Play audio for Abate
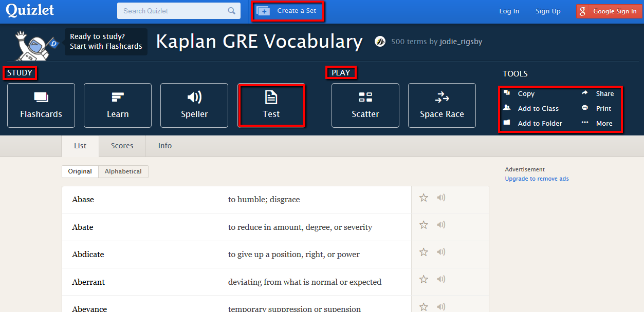 click(441, 225)
